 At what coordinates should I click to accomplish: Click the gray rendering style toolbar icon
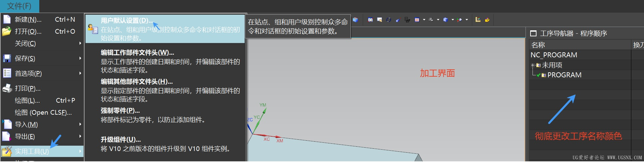pos(431,20)
